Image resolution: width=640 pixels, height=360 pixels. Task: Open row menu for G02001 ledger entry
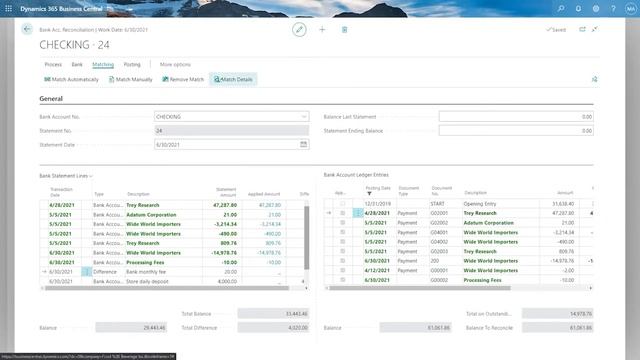tap(358, 213)
